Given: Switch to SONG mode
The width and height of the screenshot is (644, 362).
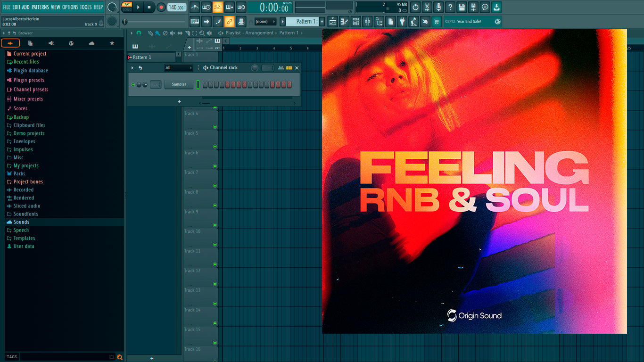Looking at the screenshot, I should (x=127, y=10).
